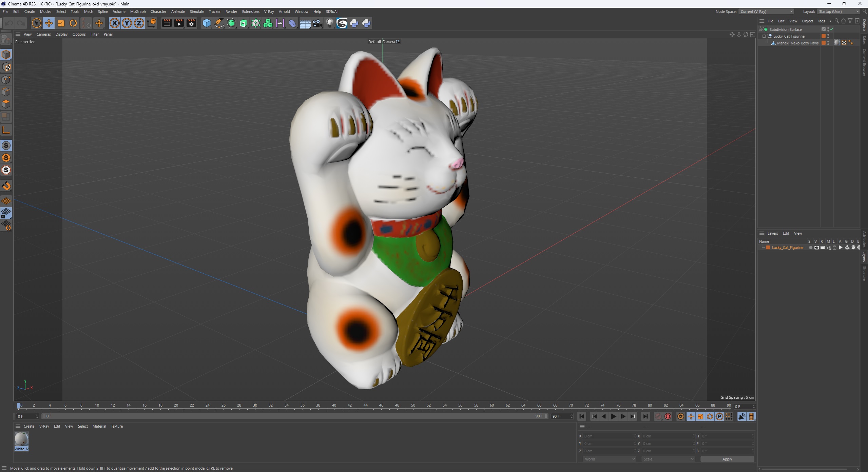The image size is (868, 472).
Task: Click the Layers panel Lucky_Cat_Figurine color square
Action: (x=768, y=248)
